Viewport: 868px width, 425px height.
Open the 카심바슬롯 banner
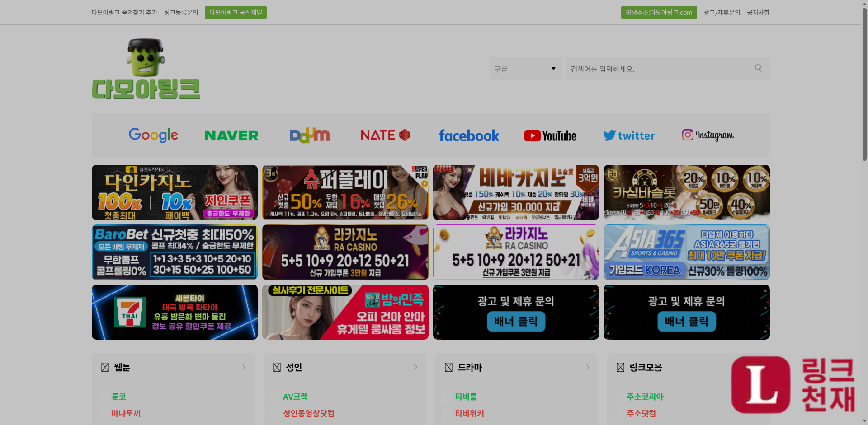click(687, 192)
